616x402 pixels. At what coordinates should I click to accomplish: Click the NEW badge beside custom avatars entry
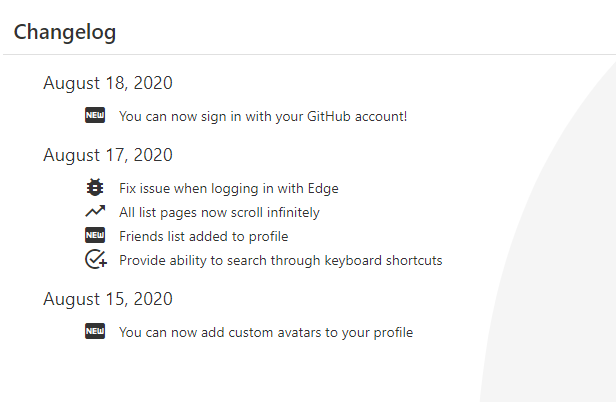point(95,332)
